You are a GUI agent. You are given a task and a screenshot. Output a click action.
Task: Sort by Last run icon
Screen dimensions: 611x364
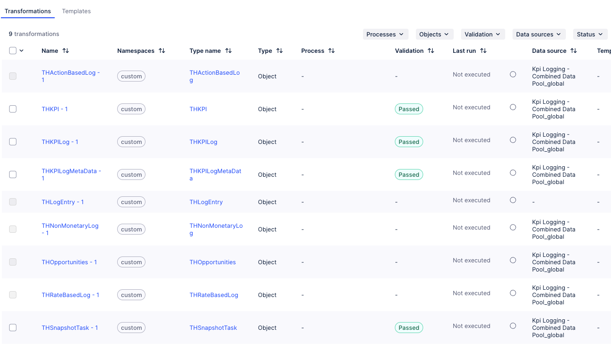pos(483,51)
